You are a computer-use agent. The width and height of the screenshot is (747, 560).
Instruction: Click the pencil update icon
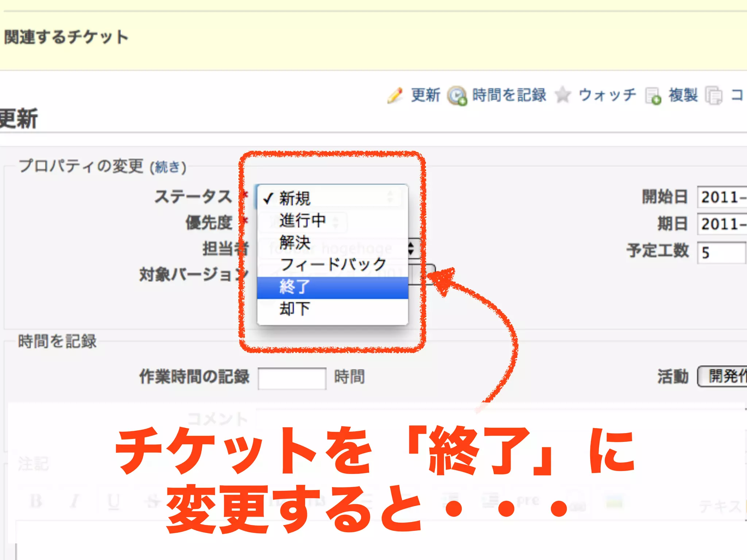pos(395,96)
